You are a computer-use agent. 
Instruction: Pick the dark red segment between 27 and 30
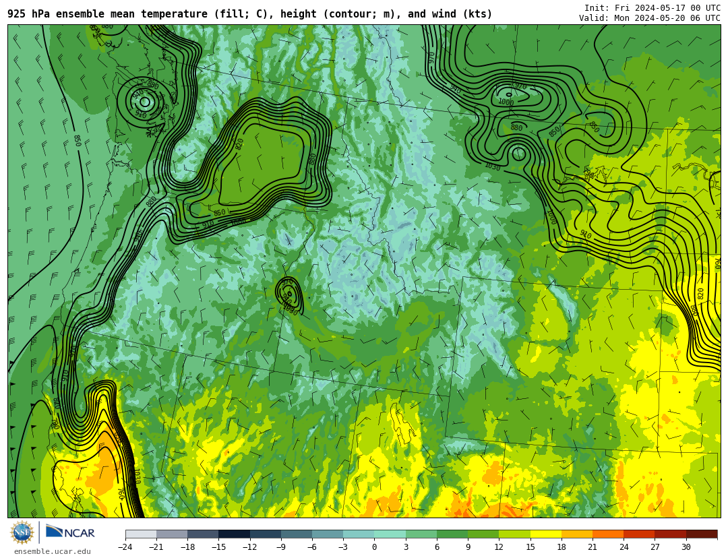click(671, 534)
